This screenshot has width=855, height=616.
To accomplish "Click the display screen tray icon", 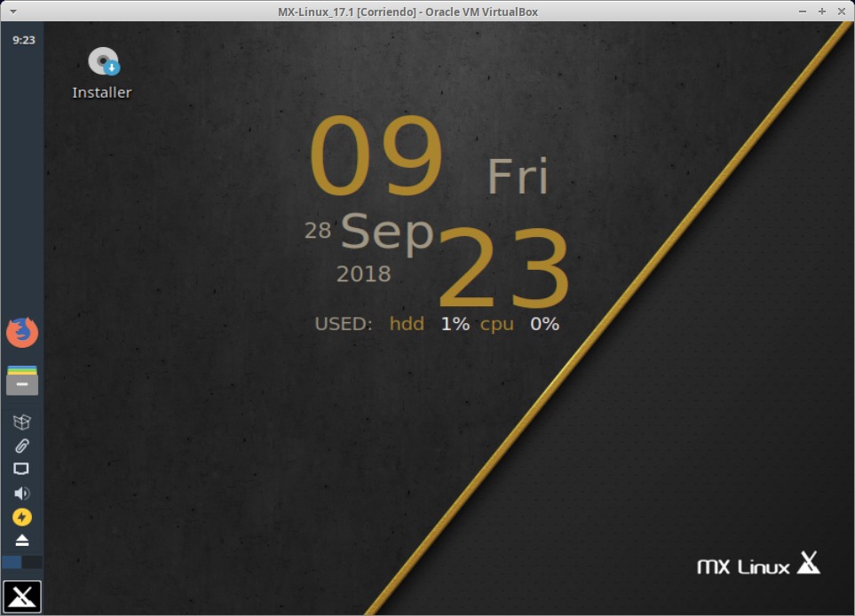I will 22,469.
